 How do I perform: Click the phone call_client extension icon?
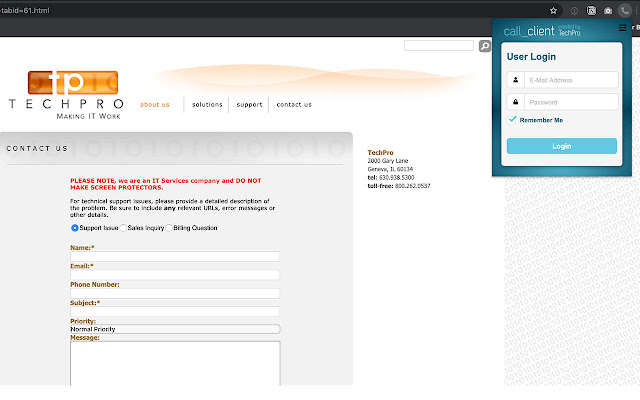coord(624,11)
